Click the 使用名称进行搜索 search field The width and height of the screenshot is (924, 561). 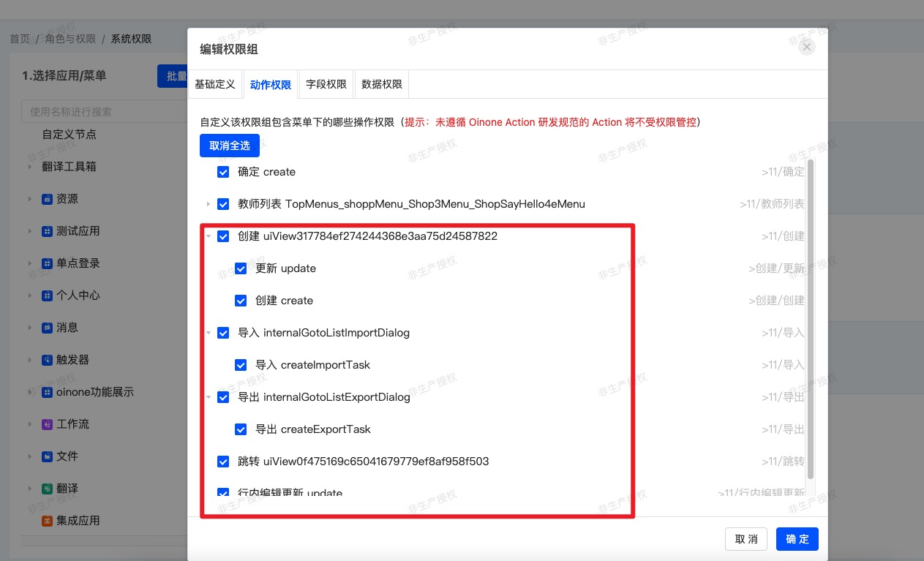(x=104, y=112)
